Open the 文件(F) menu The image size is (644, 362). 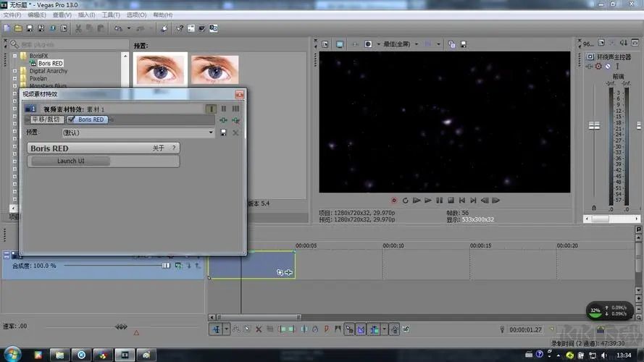pyautogui.click(x=12, y=14)
